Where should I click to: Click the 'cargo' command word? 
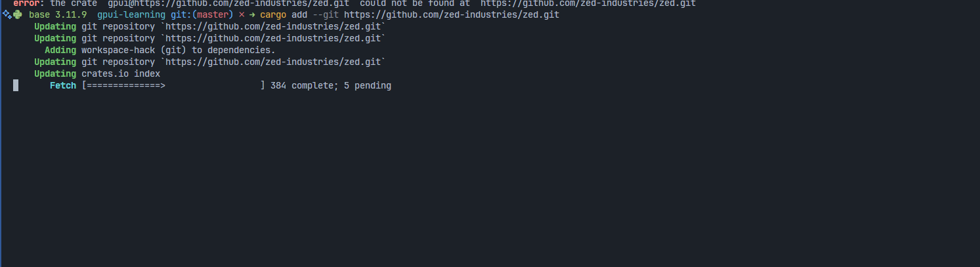point(273,14)
